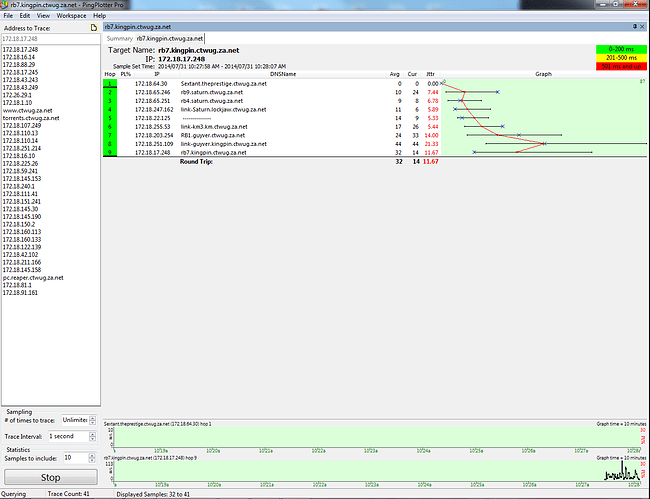Open the '# of times to trace' dropdown
650x499 pixels.
click(x=80, y=421)
